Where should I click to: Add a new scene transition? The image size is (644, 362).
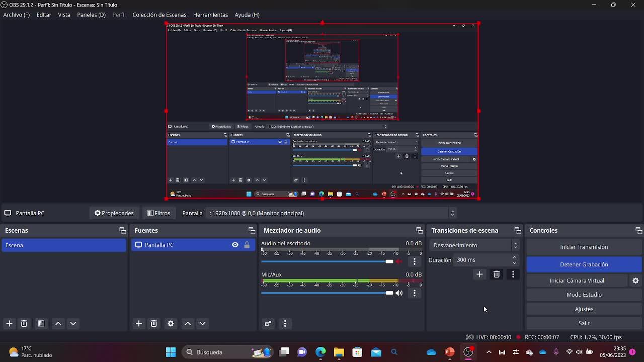[479, 275]
